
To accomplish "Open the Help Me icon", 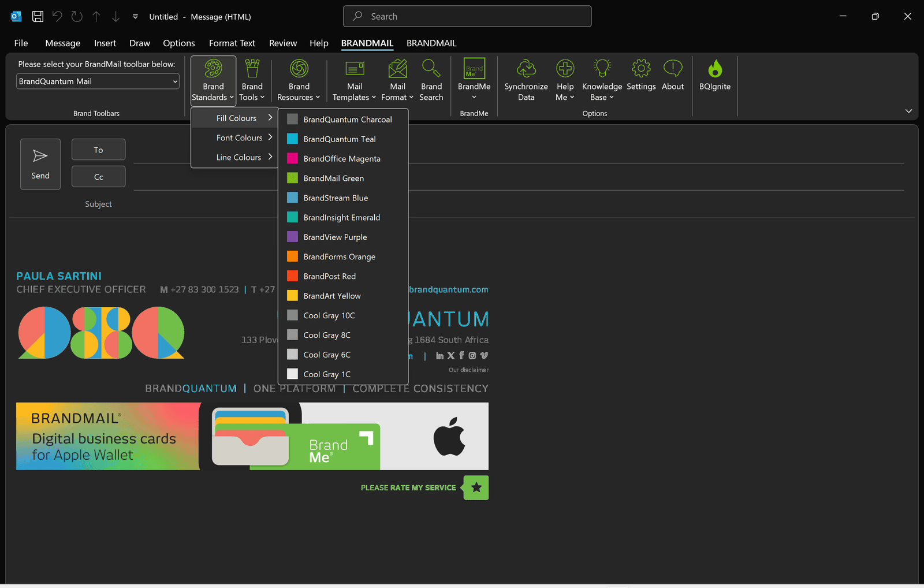I will pyautogui.click(x=565, y=69).
